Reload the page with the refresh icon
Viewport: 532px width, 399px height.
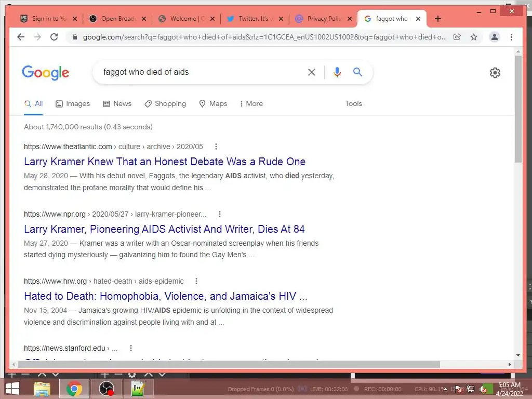pyautogui.click(x=54, y=37)
